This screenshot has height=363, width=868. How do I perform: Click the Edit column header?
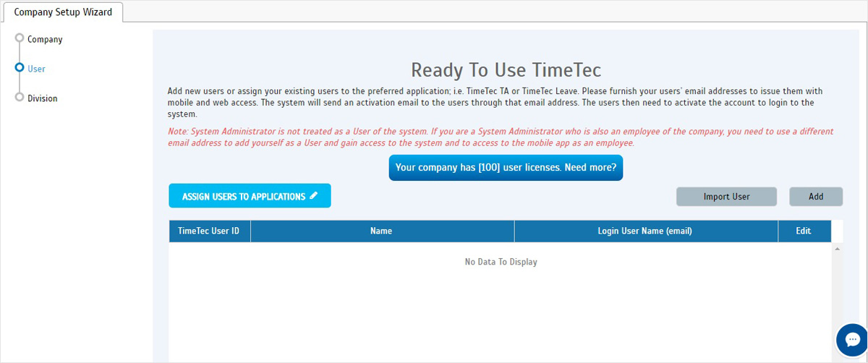[x=804, y=231]
